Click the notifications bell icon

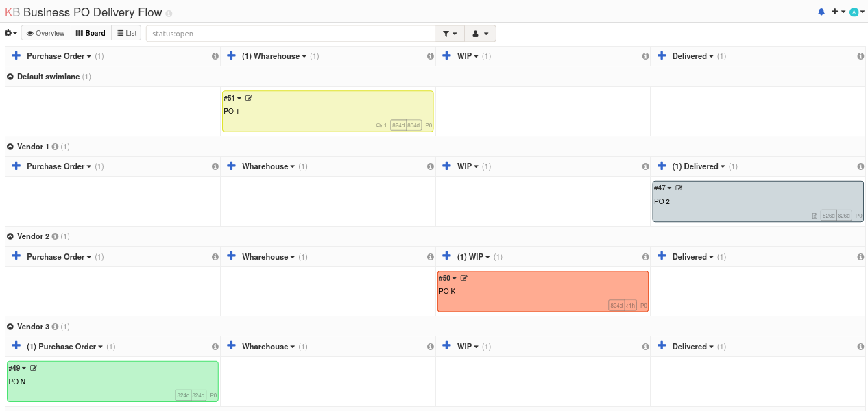click(821, 12)
